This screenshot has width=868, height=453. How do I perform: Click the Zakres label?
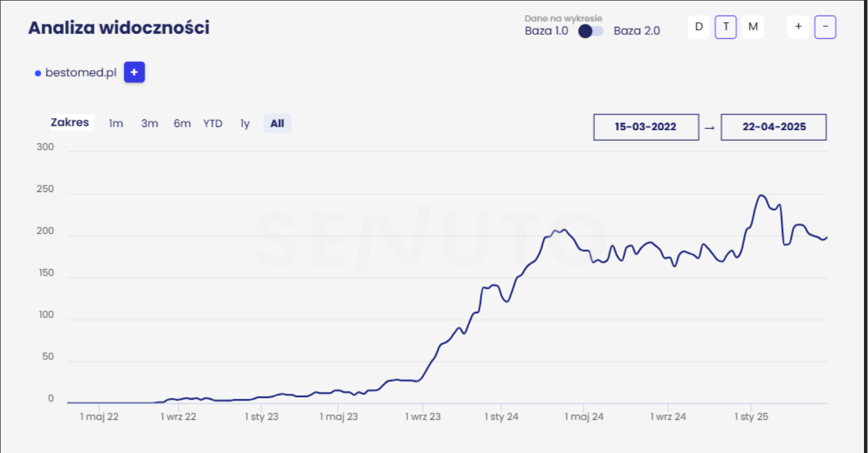(70, 122)
